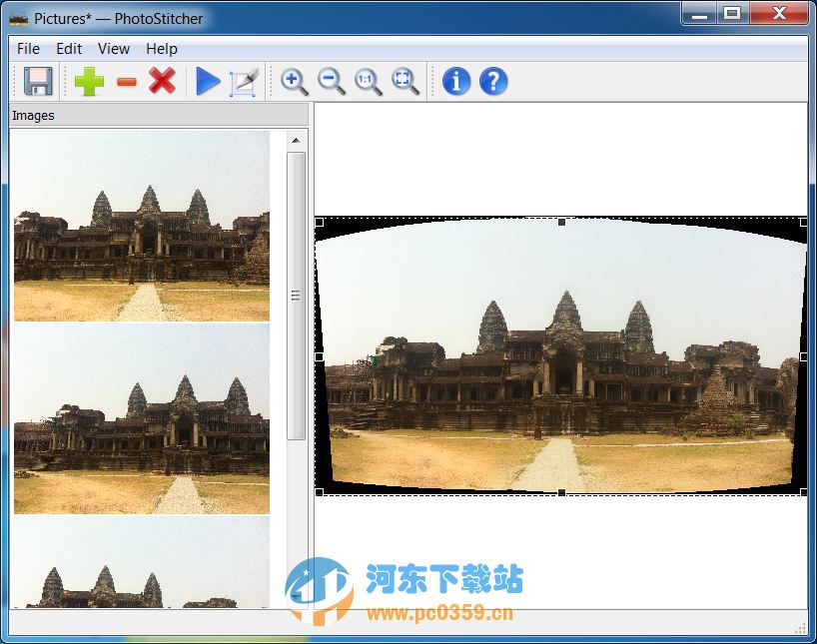
Task: Save the stitched panorama
Action: (x=37, y=83)
